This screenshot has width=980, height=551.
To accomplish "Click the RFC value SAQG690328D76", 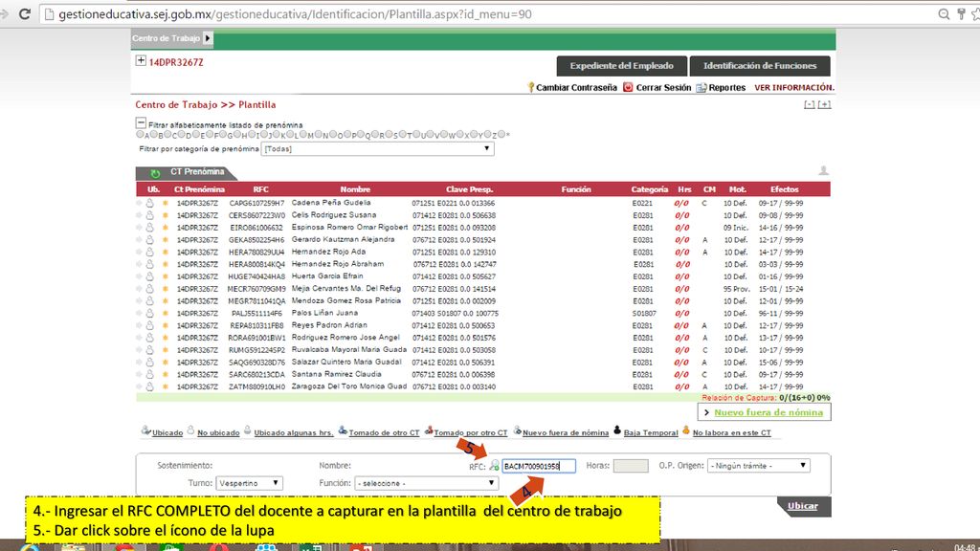I will (x=256, y=363).
